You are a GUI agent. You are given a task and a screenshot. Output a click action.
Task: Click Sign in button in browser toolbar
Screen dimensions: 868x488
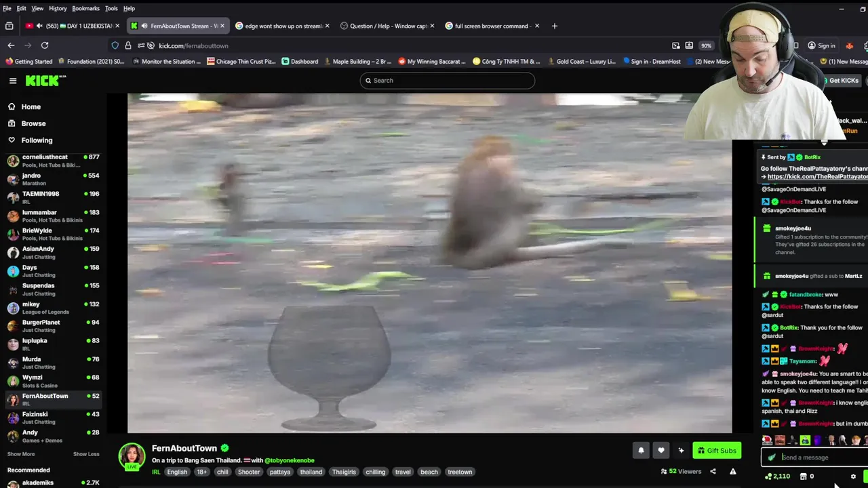[821, 45]
